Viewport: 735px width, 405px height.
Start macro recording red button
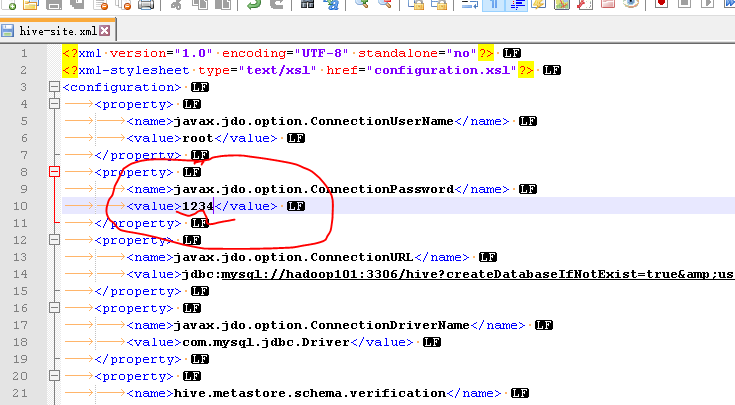point(661,4)
